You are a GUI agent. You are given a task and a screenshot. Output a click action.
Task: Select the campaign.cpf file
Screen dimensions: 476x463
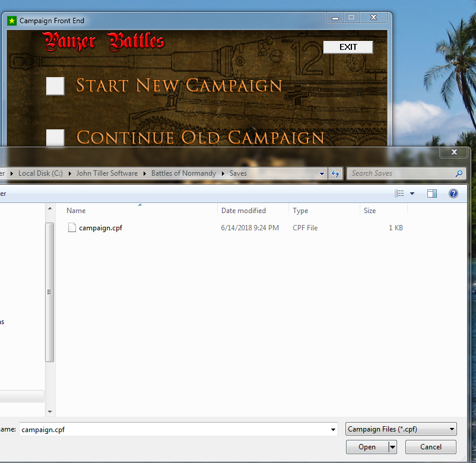pos(100,228)
